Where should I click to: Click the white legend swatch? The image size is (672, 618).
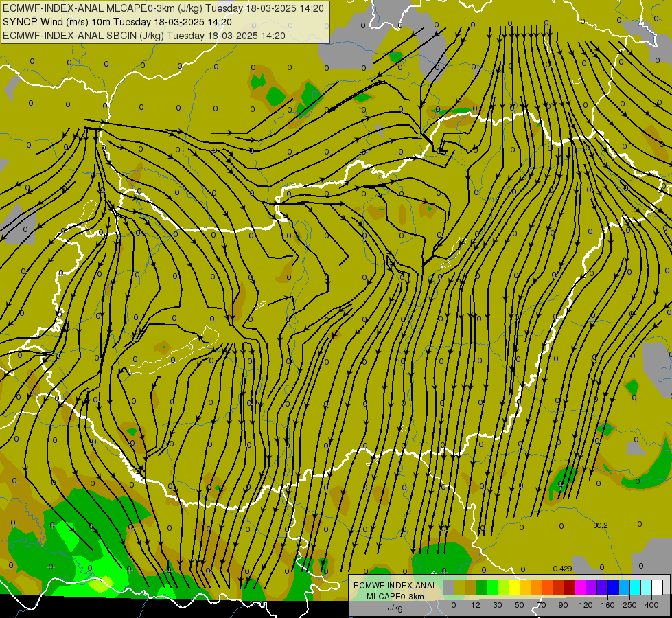[x=658, y=587]
